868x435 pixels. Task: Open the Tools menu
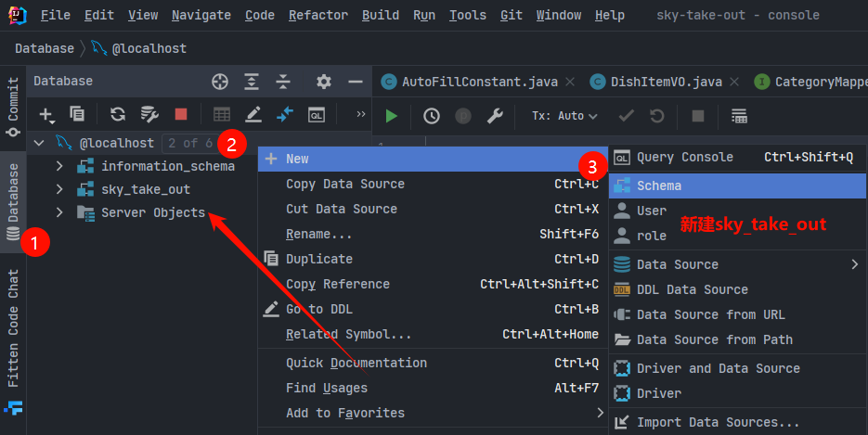(467, 15)
